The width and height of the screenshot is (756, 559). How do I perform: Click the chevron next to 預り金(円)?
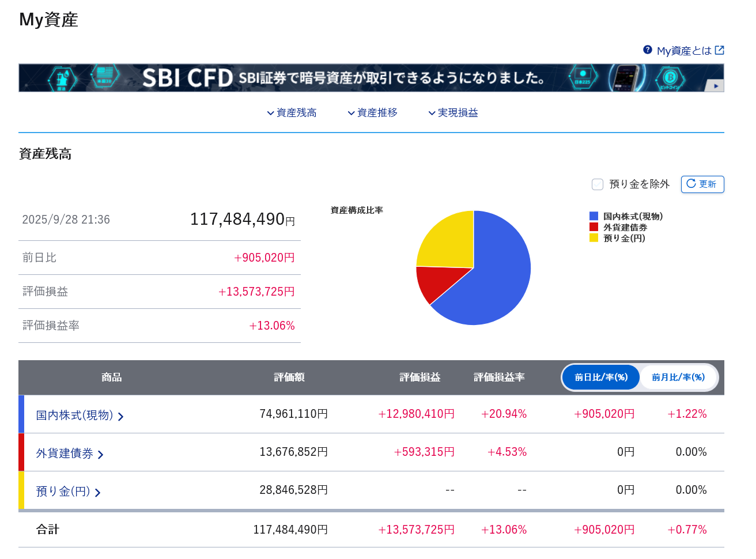coord(98,493)
